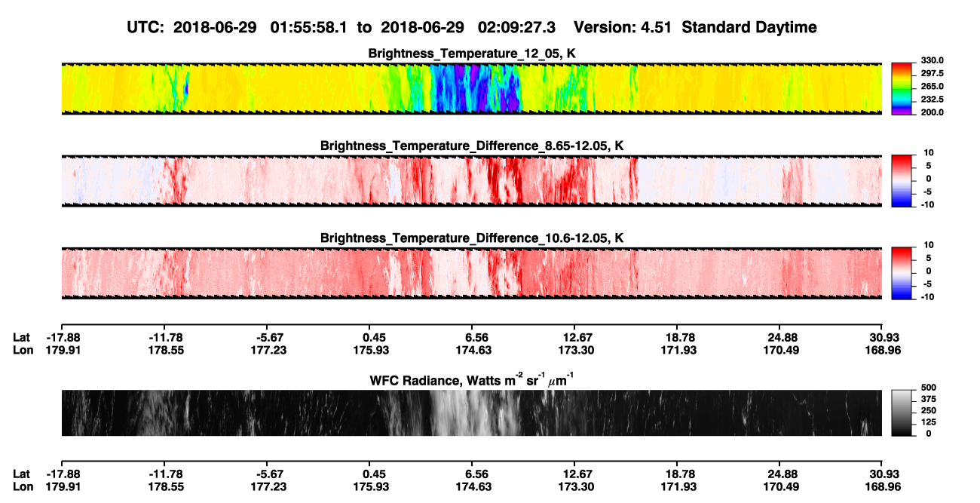Click the 10.6-12.05 temperature difference image strip
980x503 pixels.
tap(472, 272)
